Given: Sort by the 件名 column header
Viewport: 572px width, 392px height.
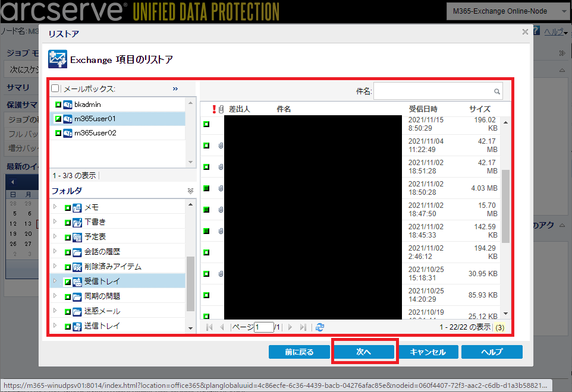Looking at the screenshot, I should (284, 109).
